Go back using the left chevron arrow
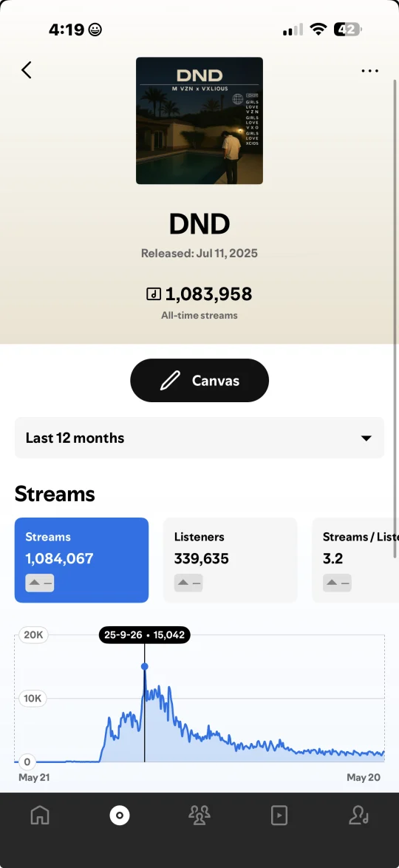This screenshot has height=868, width=399. tap(26, 69)
